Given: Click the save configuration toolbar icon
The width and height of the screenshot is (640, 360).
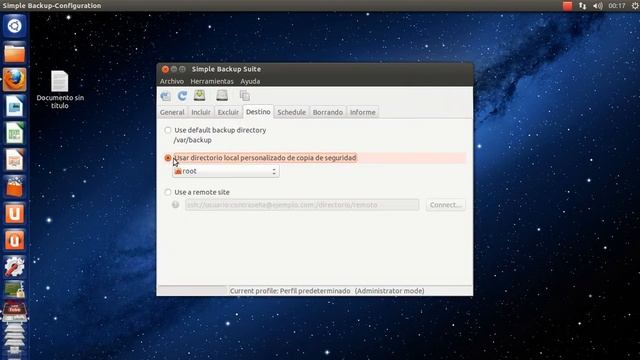Looking at the screenshot, I should [165, 96].
